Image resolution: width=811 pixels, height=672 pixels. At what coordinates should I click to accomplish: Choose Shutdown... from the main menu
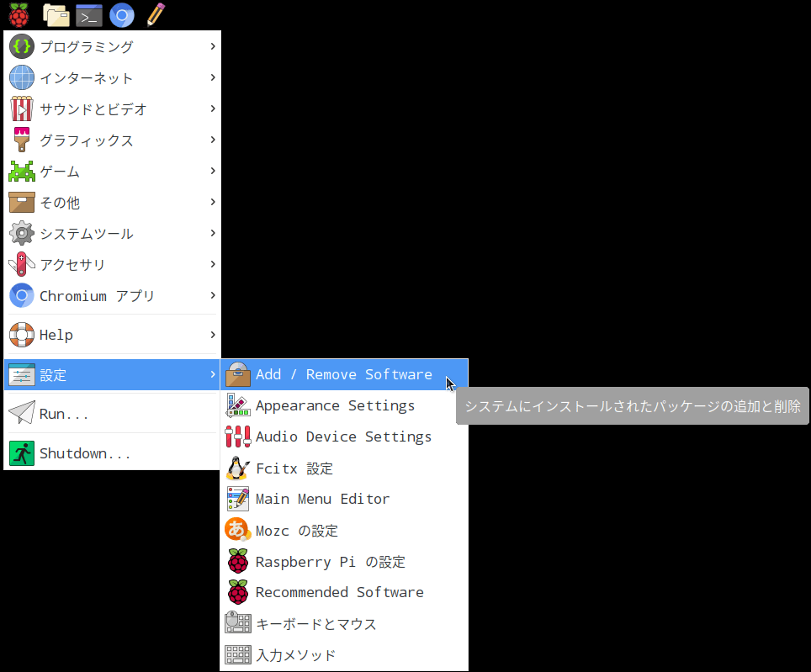click(112, 452)
